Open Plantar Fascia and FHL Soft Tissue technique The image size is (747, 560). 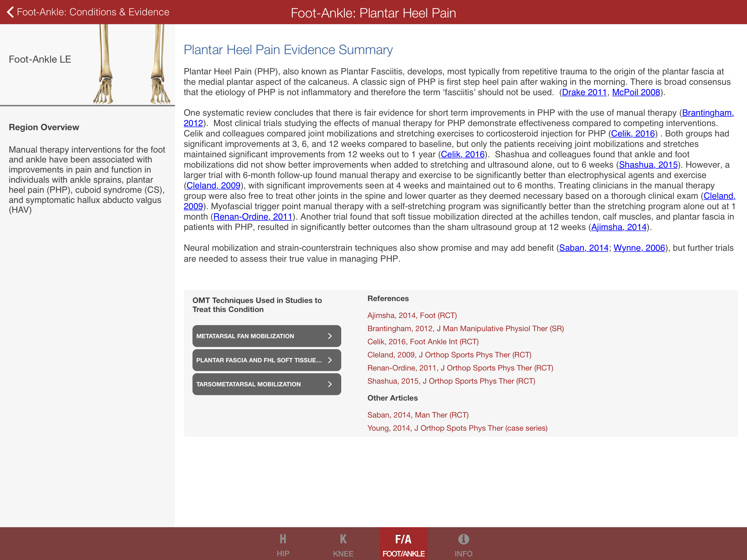click(266, 360)
